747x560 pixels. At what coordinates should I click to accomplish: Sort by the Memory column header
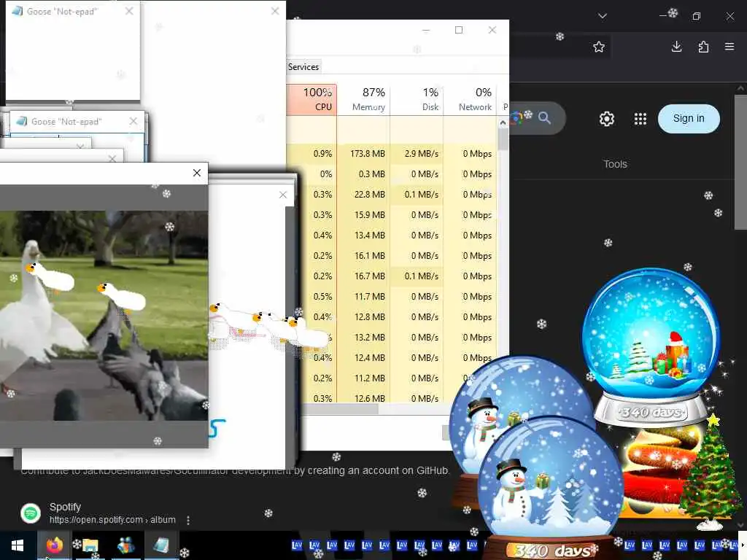[363, 99]
